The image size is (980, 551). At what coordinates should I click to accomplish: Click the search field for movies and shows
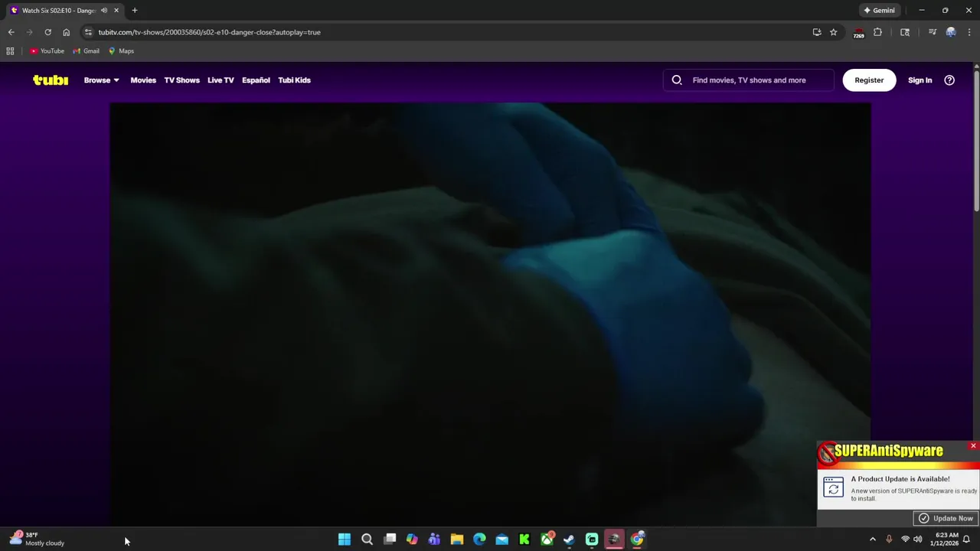[749, 80]
